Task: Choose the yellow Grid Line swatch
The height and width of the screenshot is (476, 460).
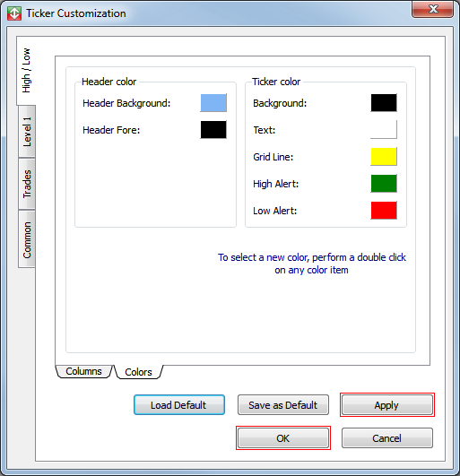Action: coord(384,157)
